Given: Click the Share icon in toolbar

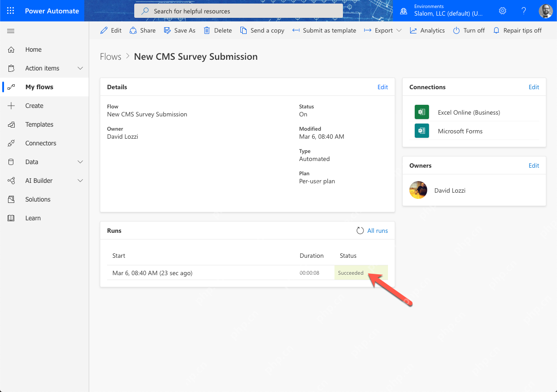Looking at the screenshot, I should click(x=133, y=30).
